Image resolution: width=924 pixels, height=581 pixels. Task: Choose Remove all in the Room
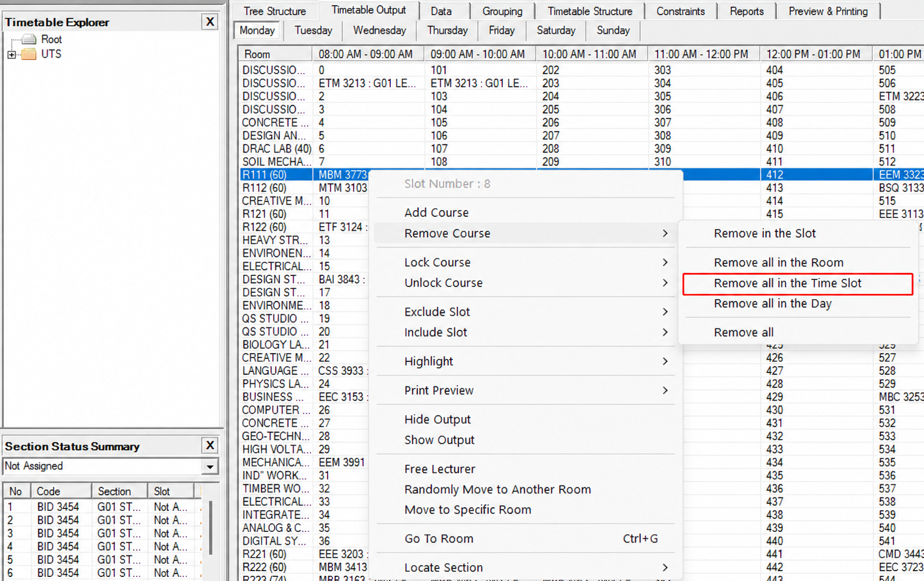(797, 262)
